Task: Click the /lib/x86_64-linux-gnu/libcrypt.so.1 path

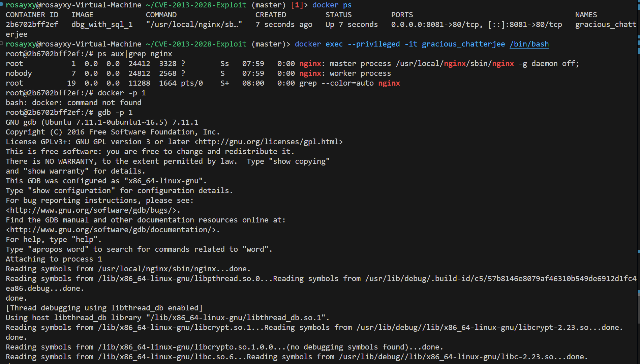Action: [175, 328]
